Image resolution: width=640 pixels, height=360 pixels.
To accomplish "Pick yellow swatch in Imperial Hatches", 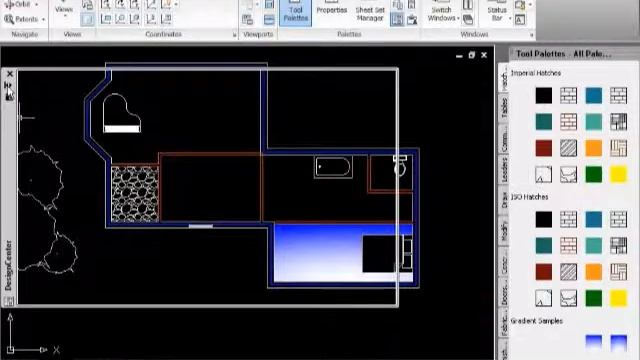I will 618,175.
